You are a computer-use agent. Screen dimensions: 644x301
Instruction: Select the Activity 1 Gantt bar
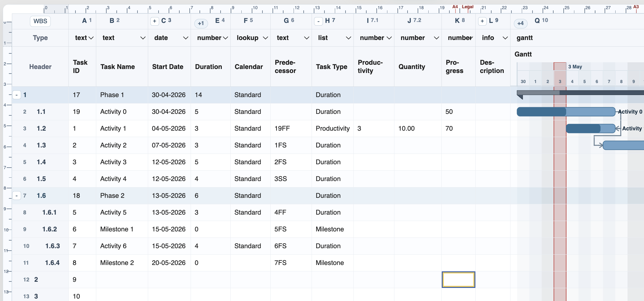pos(591,129)
